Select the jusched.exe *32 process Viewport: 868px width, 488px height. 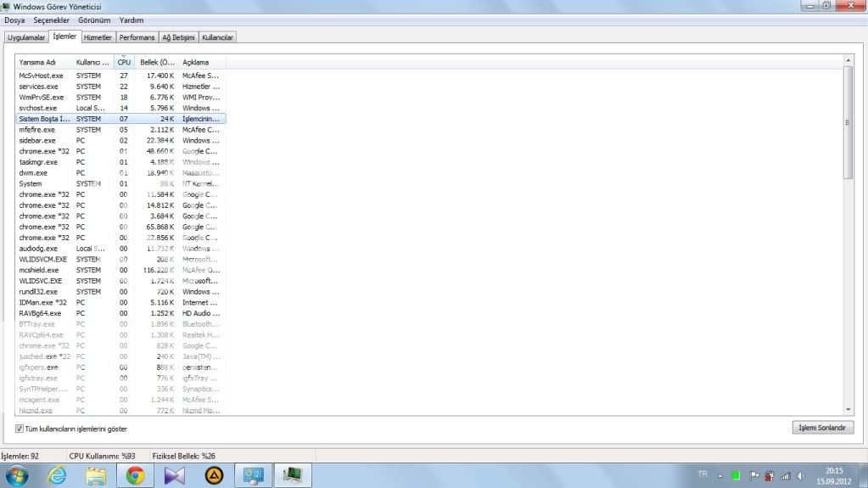(120, 356)
